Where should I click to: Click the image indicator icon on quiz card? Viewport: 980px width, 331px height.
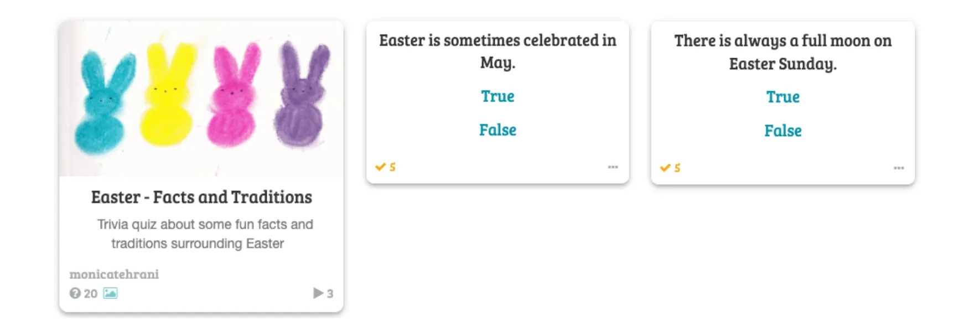(x=110, y=293)
